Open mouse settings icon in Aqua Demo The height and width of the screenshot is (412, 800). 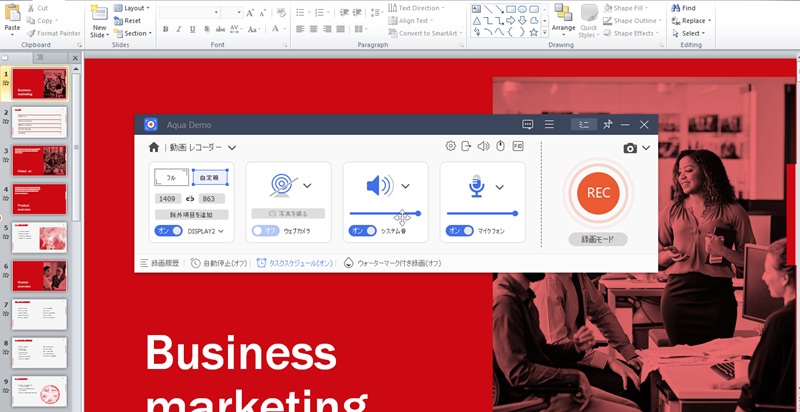[501, 146]
